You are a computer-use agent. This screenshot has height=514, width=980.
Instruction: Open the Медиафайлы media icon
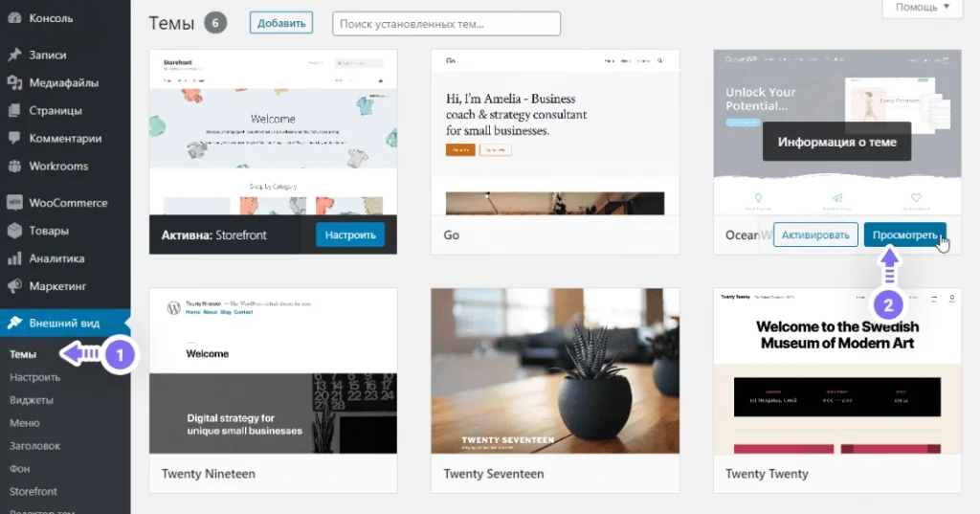[x=14, y=82]
